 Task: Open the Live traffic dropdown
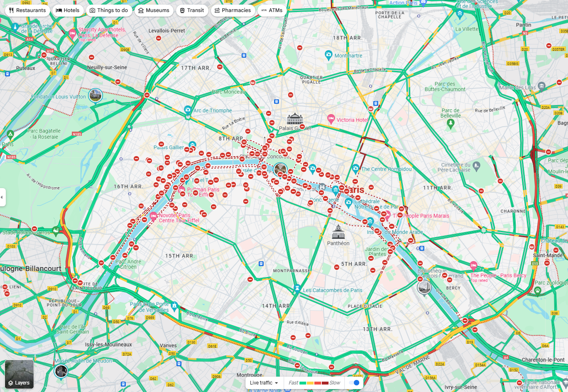pos(264,383)
